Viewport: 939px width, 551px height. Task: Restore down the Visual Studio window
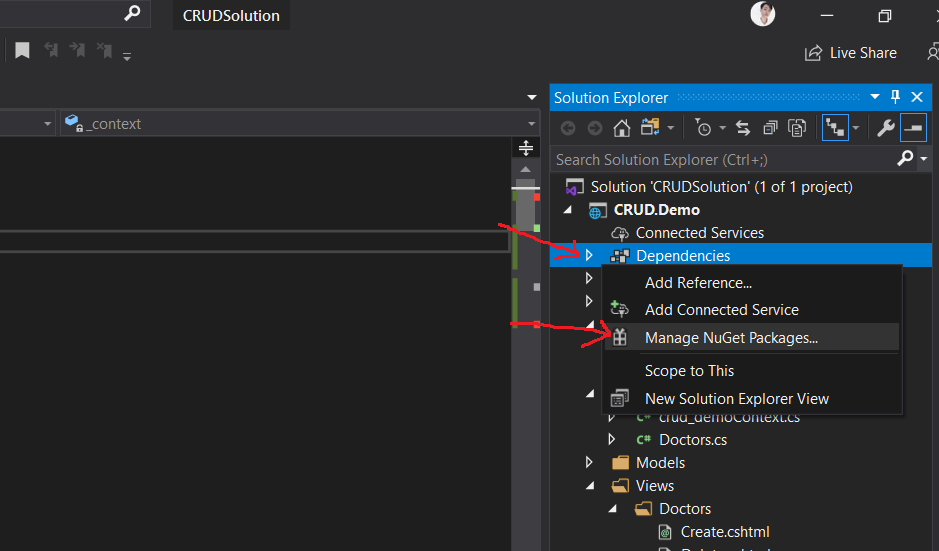[884, 16]
